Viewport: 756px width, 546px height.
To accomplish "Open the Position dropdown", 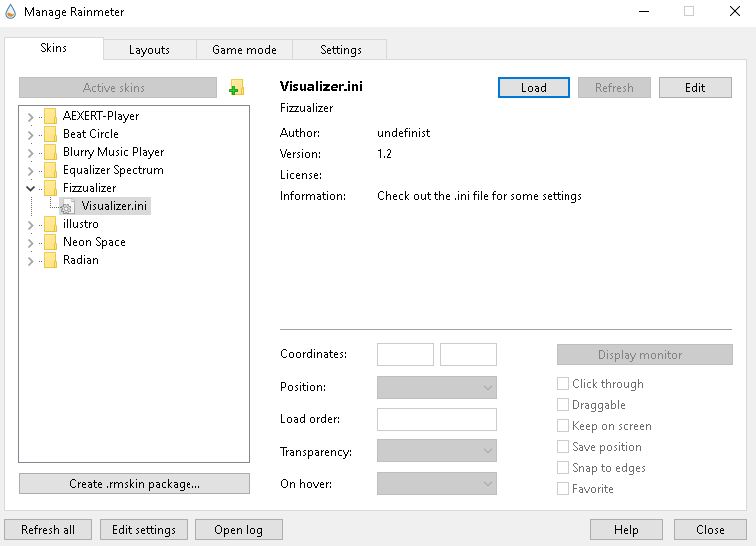I will pos(436,387).
